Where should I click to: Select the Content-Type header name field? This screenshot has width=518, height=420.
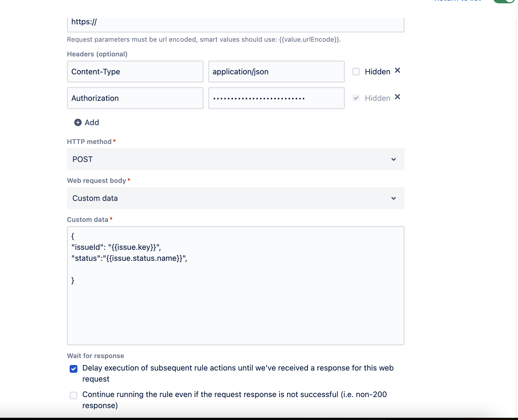135,72
